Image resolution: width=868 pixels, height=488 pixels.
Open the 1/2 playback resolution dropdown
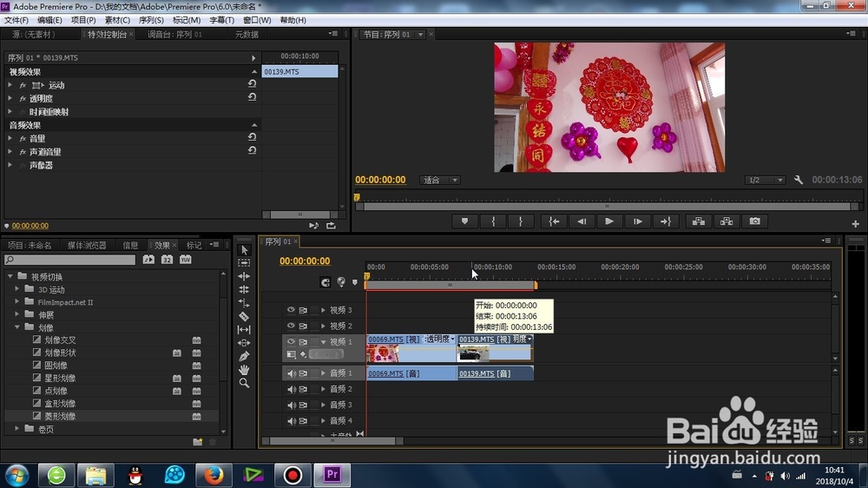point(765,180)
